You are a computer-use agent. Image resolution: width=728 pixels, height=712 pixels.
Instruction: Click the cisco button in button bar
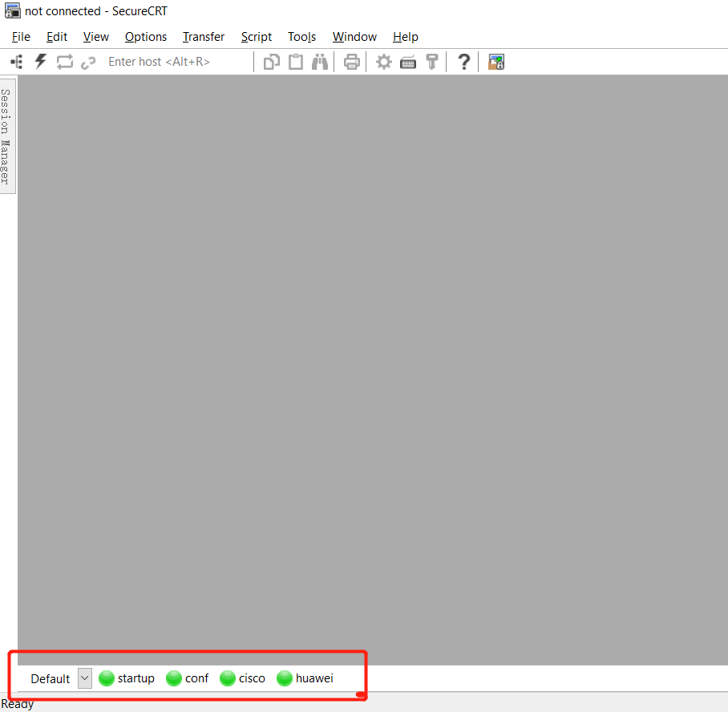(242, 678)
